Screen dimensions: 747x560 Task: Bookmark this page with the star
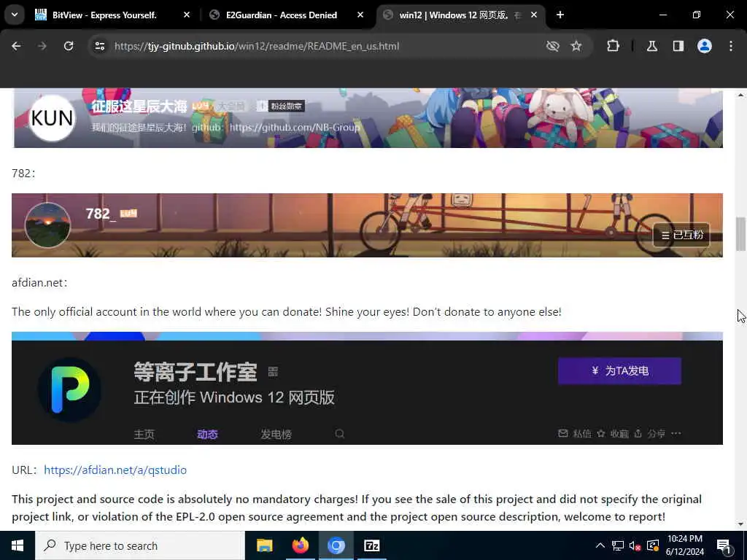pos(576,46)
